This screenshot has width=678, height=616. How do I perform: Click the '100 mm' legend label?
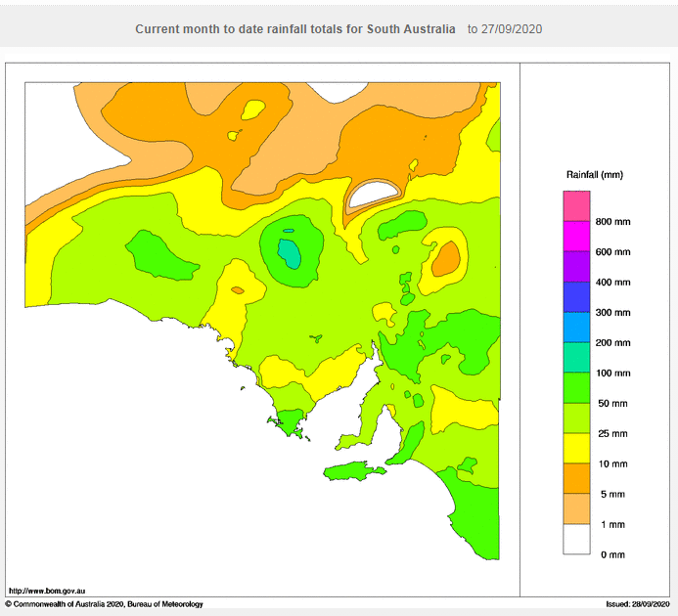tap(612, 374)
